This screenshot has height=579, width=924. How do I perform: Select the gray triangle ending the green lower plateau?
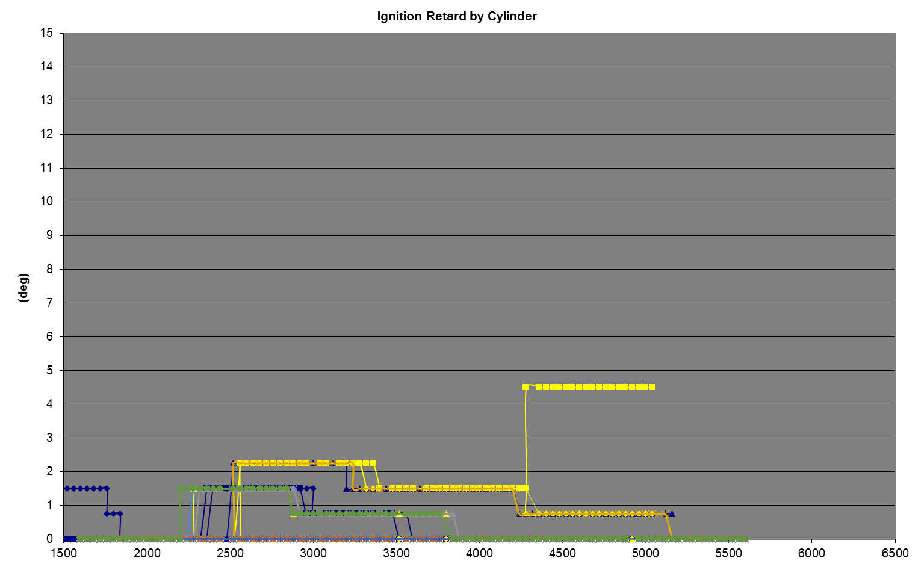[453, 513]
